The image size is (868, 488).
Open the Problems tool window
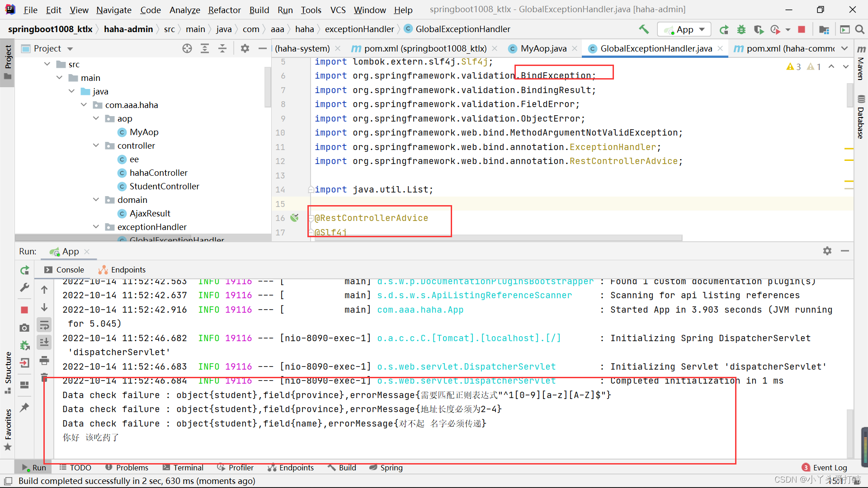(127, 468)
